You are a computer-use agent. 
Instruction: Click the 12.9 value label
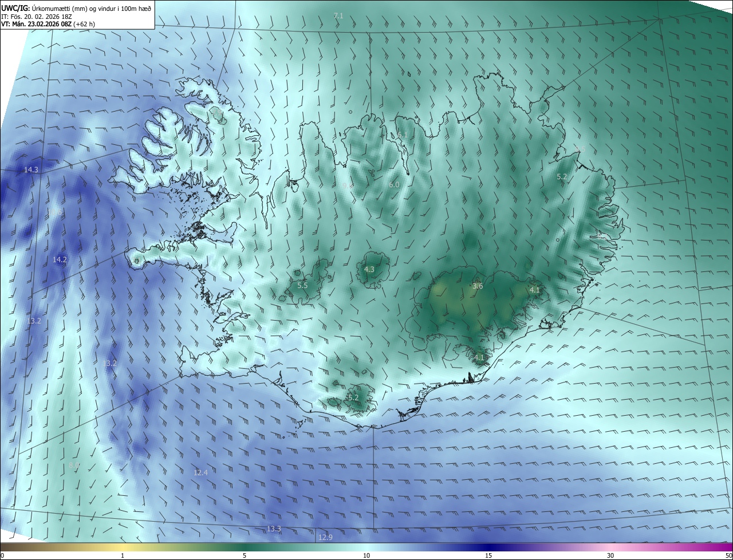(325, 537)
